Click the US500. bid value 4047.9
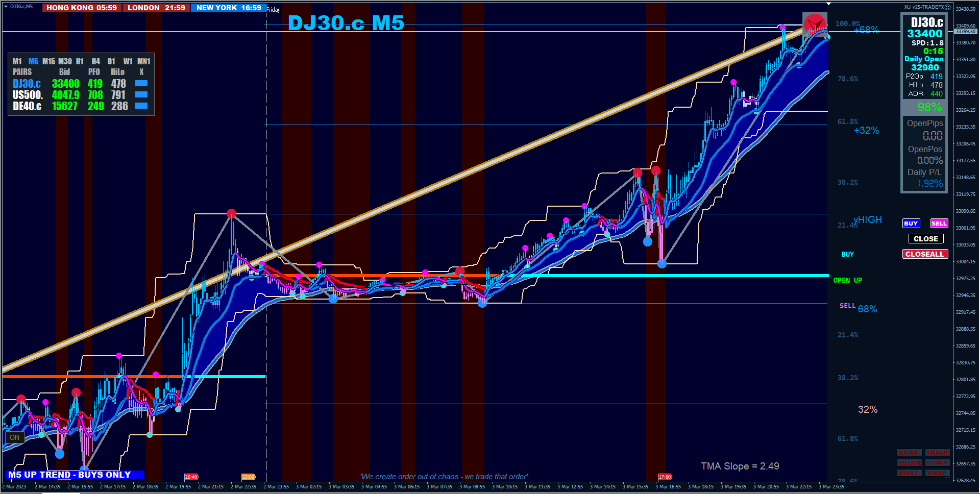The height and width of the screenshot is (494, 980). click(66, 95)
